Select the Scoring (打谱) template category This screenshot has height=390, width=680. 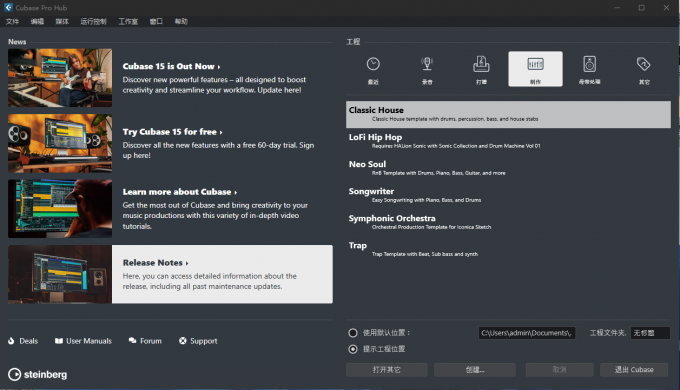coord(481,69)
